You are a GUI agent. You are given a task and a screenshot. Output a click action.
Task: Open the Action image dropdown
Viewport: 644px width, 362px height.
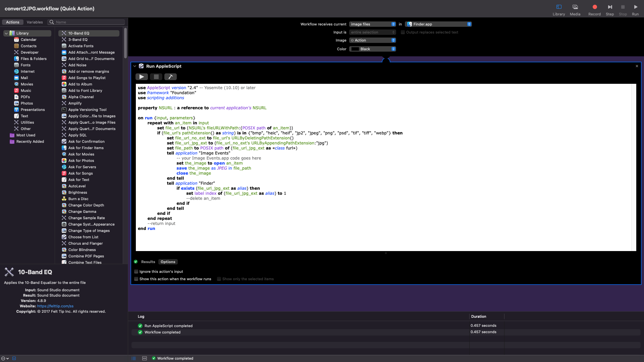(372, 40)
